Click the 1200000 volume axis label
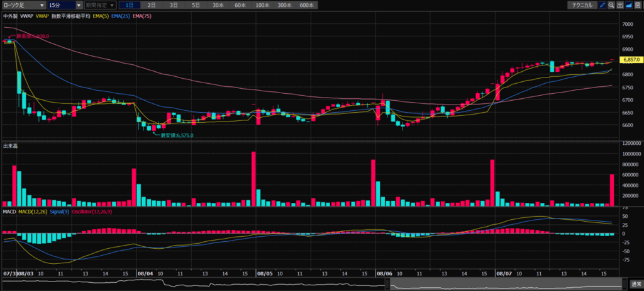 (631, 143)
